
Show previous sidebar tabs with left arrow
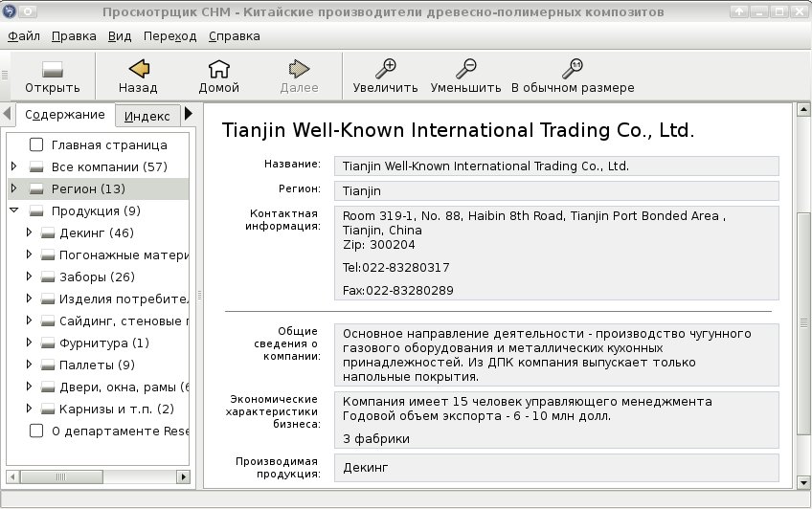(x=7, y=113)
